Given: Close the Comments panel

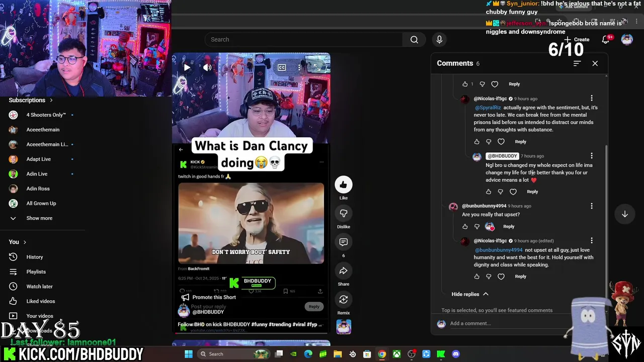Looking at the screenshot, I should [595, 63].
